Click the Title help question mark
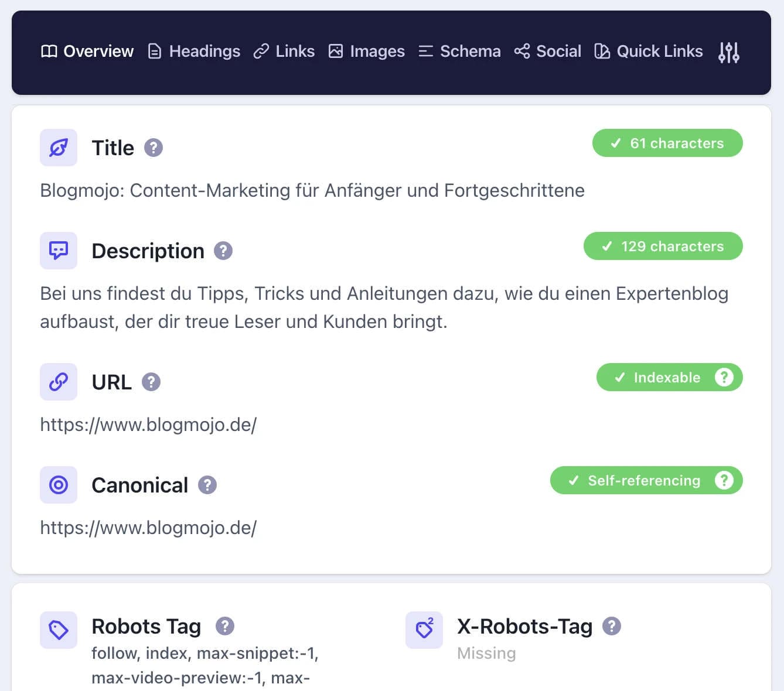Screen dimensions: 784x691 pyautogui.click(x=154, y=148)
